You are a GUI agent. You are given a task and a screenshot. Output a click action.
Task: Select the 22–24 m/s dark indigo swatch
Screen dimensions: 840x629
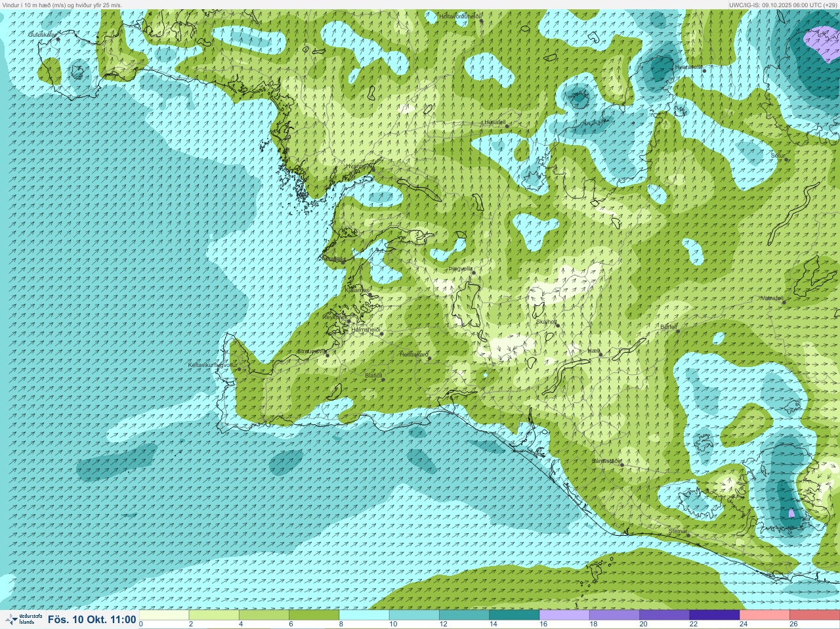click(x=714, y=615)
